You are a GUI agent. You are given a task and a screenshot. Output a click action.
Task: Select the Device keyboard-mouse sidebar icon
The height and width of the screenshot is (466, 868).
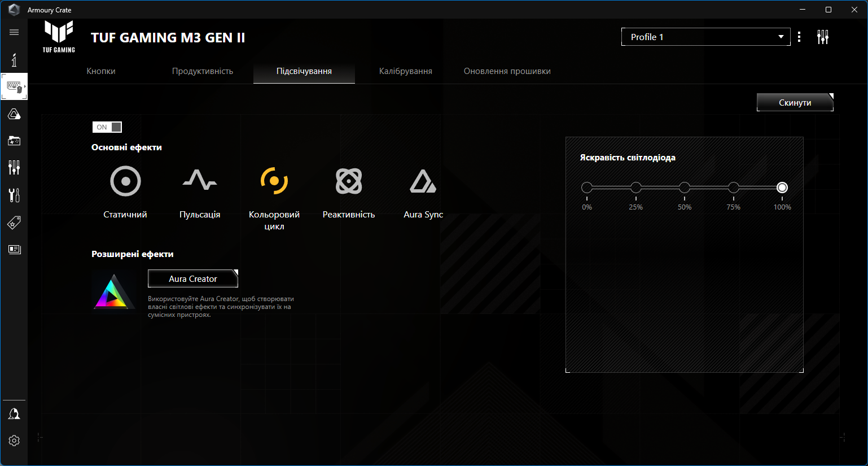pyautogui.click(x=14, y=86)
